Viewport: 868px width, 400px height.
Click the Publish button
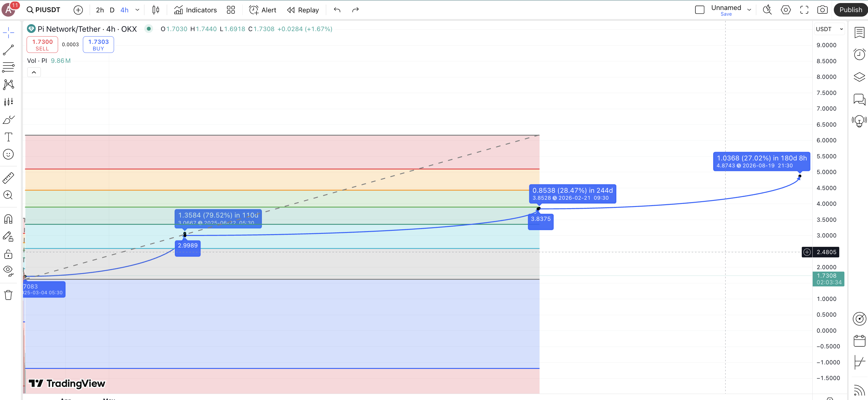coord(850,10)
